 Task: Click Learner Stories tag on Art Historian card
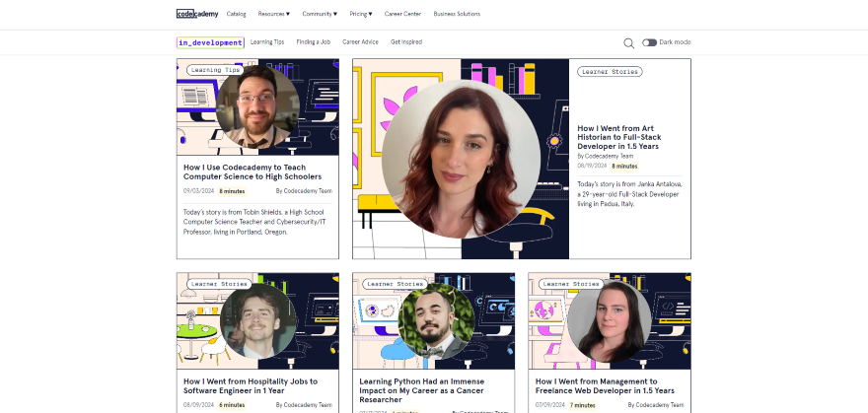(x=610, y=71)
